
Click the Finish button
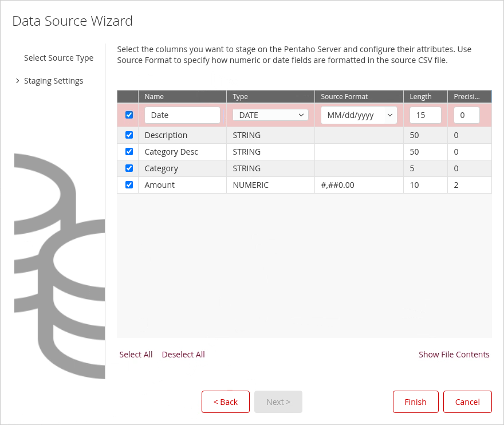tap(415, 402)
